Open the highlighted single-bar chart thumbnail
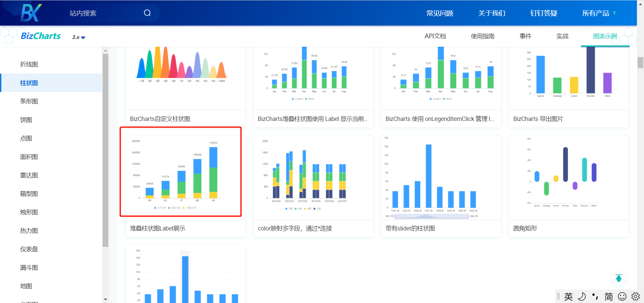 pos(185,274)
